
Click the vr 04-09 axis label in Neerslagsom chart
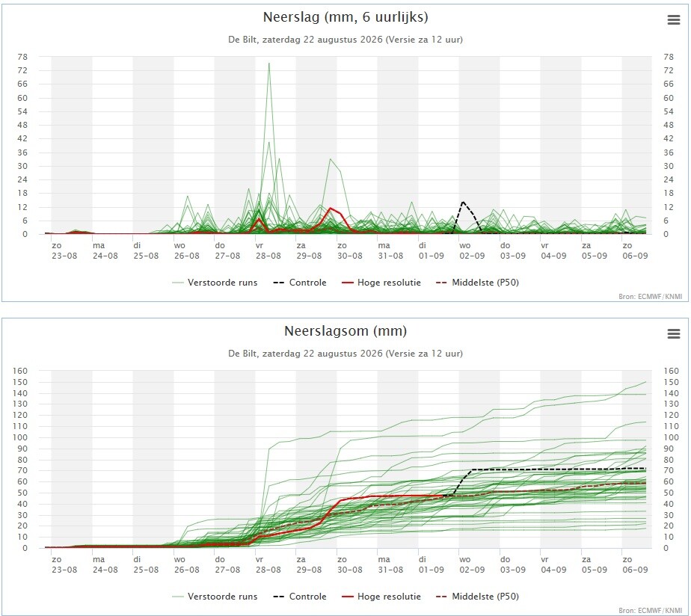point(553,564)
